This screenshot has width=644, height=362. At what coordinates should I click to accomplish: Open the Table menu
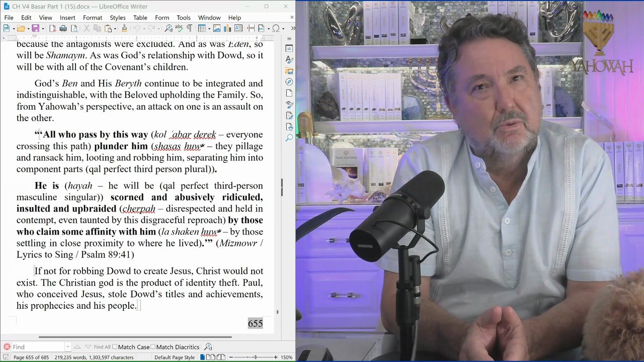pos(140,18)
